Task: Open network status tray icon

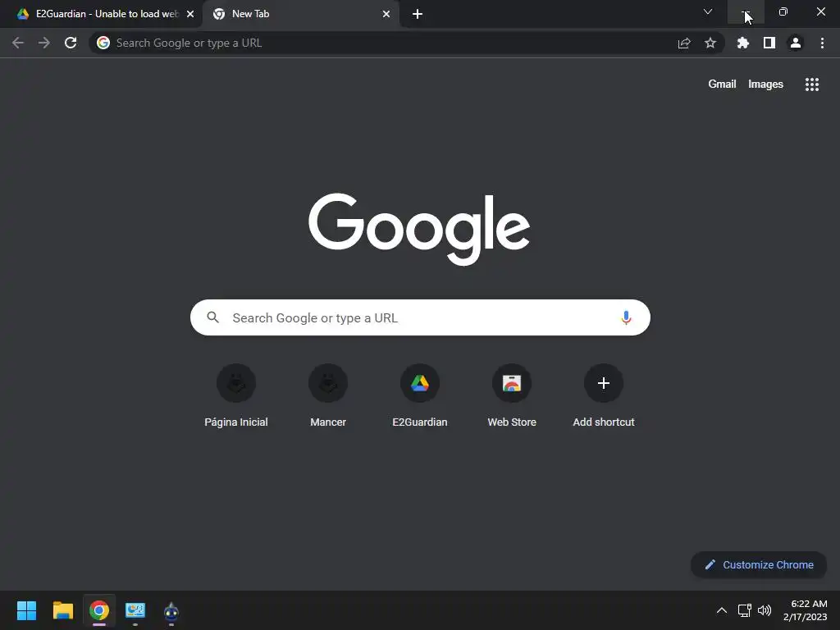Action: (x=745, y=610)
